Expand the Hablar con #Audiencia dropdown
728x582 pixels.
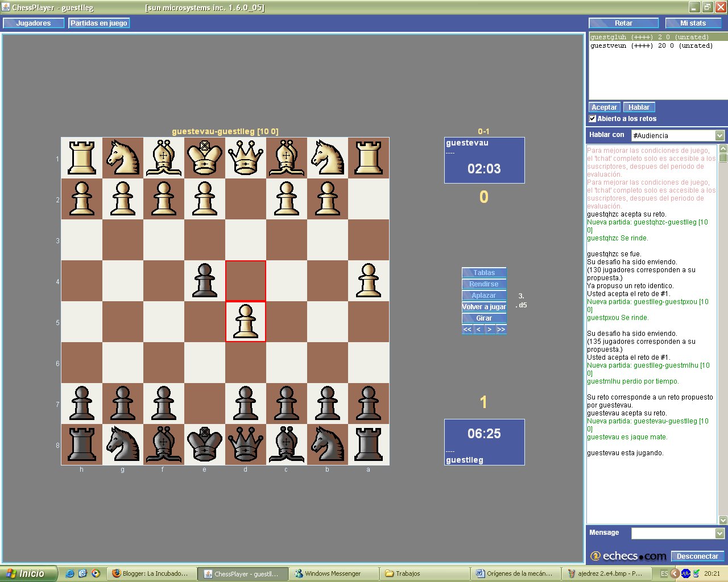(719, 136)
